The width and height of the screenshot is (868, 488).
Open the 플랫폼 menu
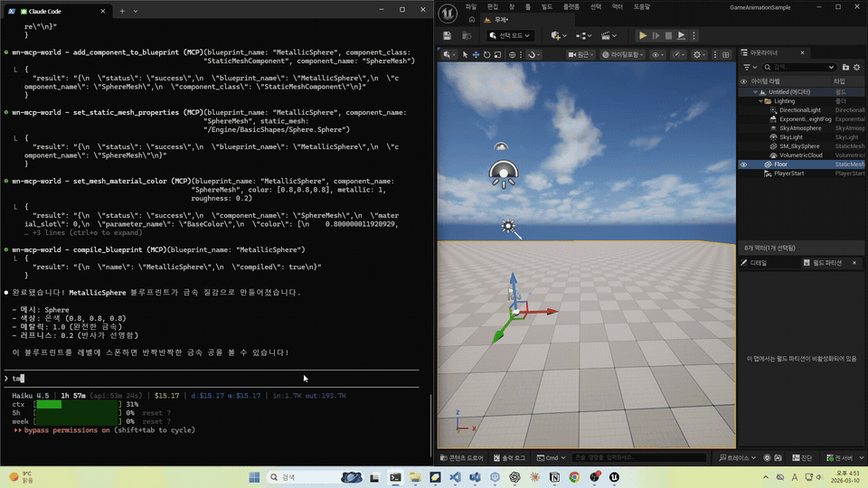click(x=571, y=6)
